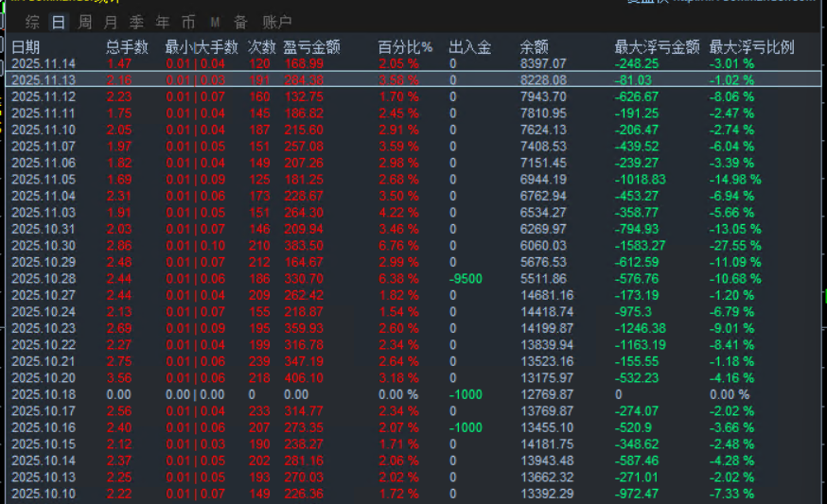The height and width of the screenshot is (504, 827).
Task: Click max floating loss -1018.83
Action: (641, 180)
